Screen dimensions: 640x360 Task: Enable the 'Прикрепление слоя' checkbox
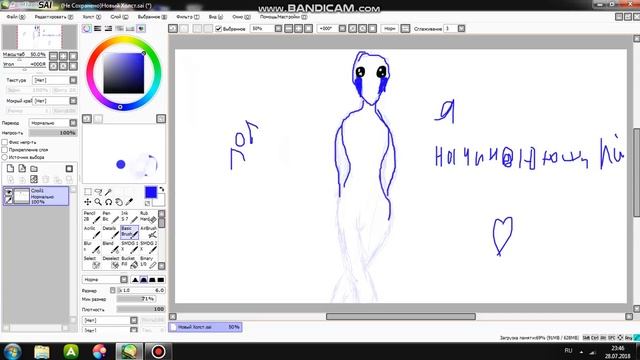tap(4, 149)
